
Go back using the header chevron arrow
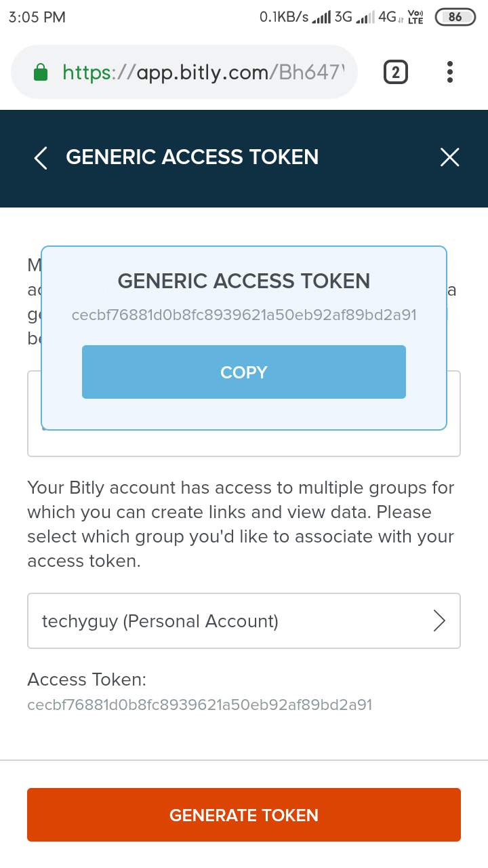[41, 158]
